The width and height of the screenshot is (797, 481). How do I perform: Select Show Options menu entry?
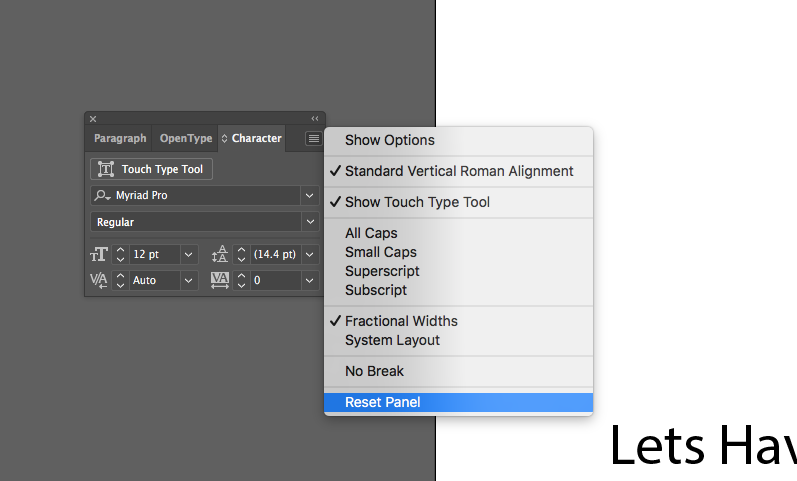click(458, 140)
